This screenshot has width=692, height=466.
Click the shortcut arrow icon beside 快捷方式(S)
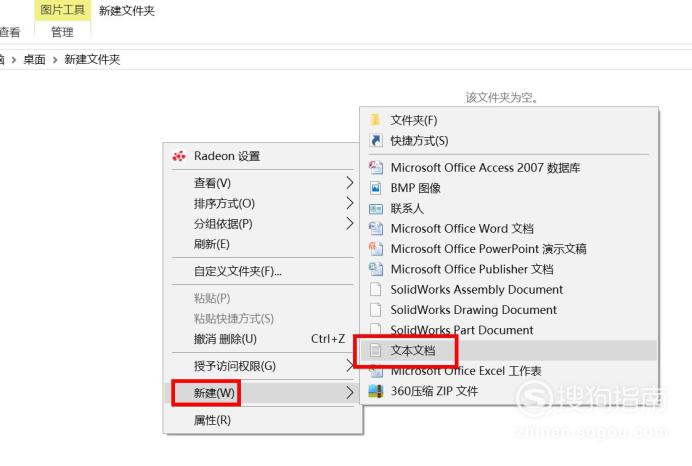tap(376, 140)
